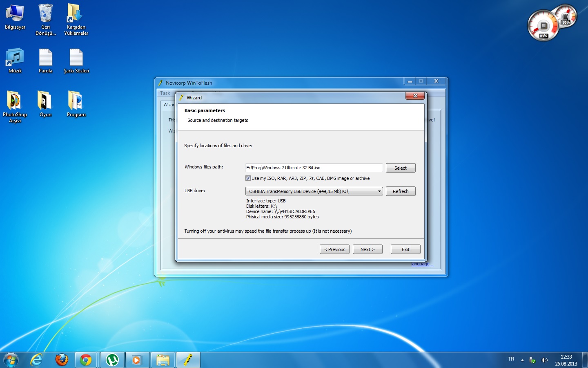
Task: Open uTorrent from the taskbar
Action: coord(112,360)
